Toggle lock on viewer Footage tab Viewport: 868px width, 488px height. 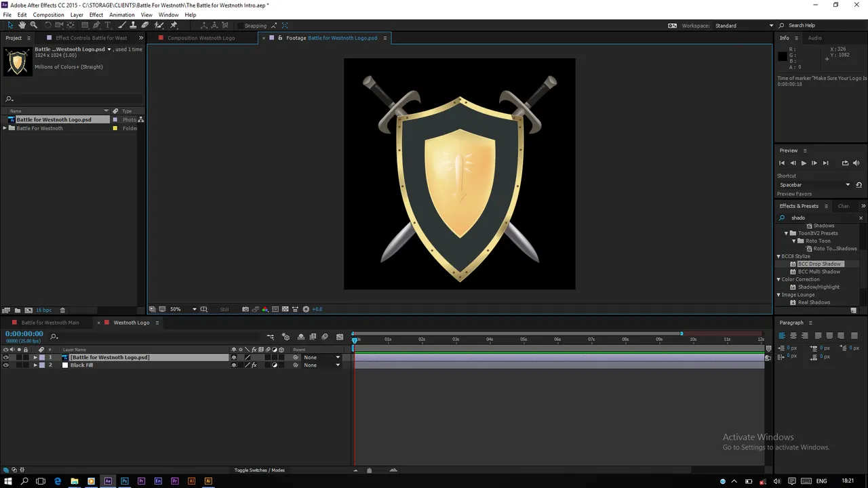[280, 38]
